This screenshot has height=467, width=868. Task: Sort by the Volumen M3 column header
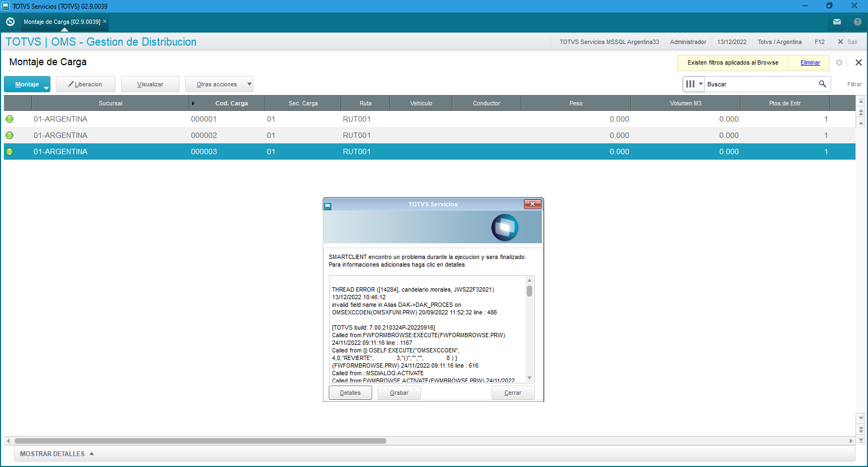[x=686, y=103]
